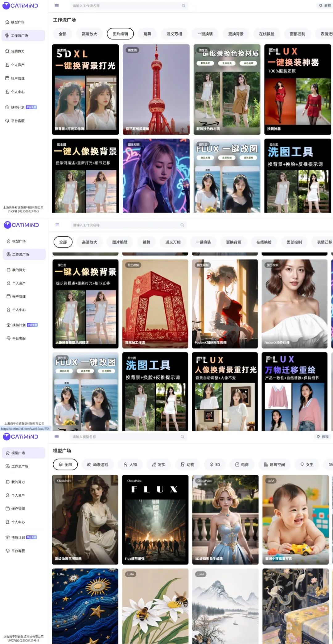Open the card captioned 人像换背景提示词描述
The image size is (333, 644).
(85, 304)
